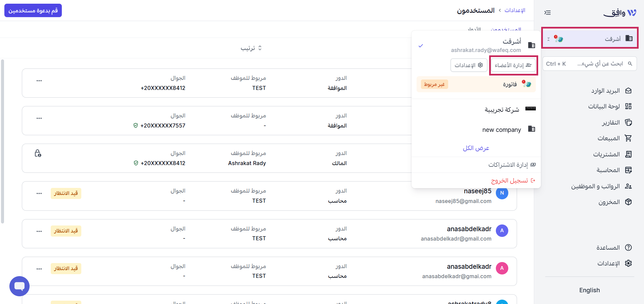644x304 pixels.
Task: Open the ترتيب sort dropdown
Action: point(251,48)
